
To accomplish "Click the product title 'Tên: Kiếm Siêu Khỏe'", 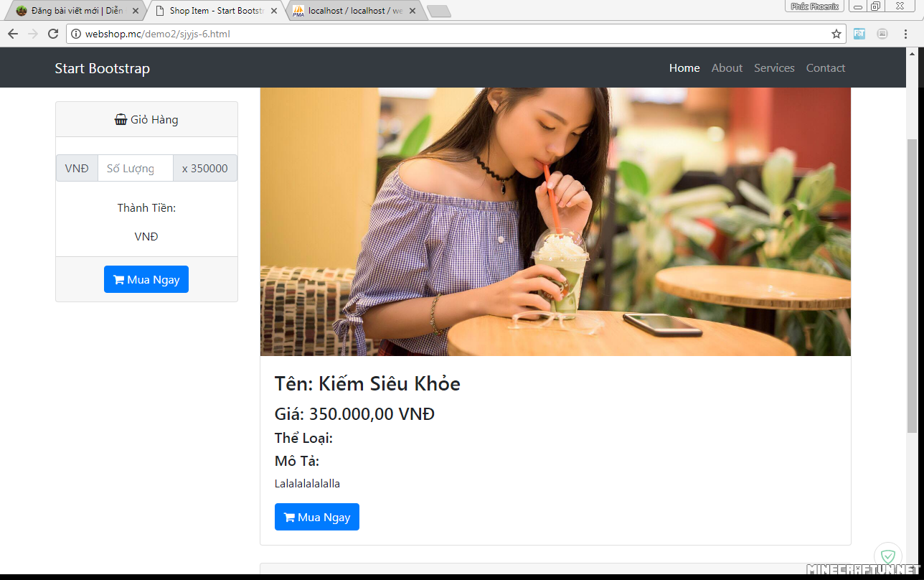I will pyautogui.click(x=367, y=384).
